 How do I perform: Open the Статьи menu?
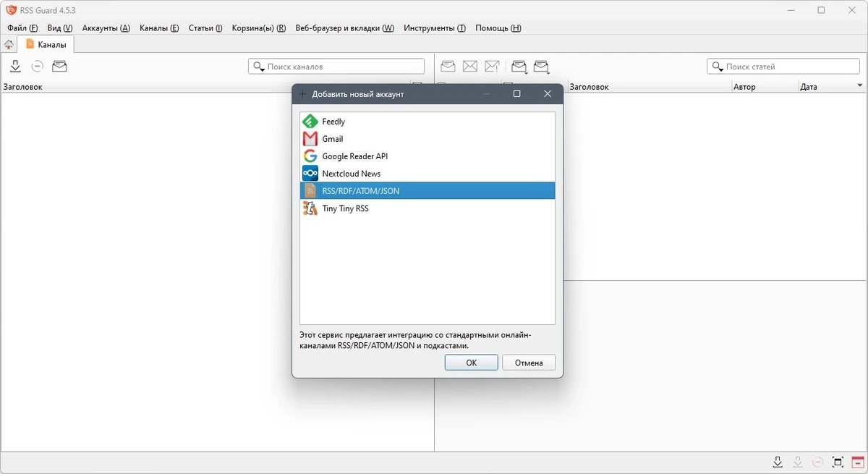point(205,28)
